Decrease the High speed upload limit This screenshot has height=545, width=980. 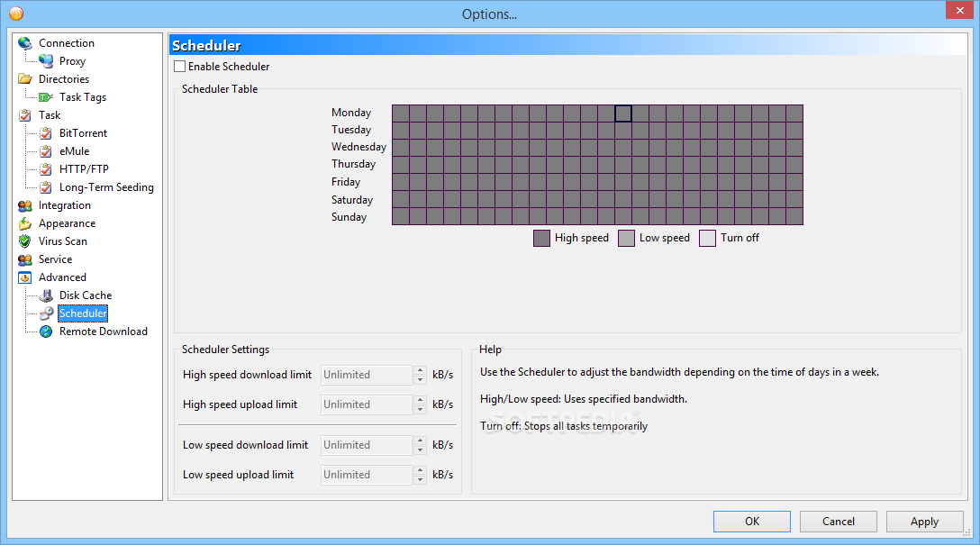pyautogui.click(x=420, y=409)
